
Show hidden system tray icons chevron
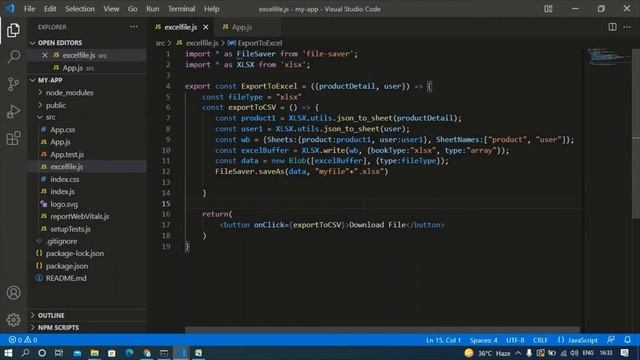click(x=518, y=353)
